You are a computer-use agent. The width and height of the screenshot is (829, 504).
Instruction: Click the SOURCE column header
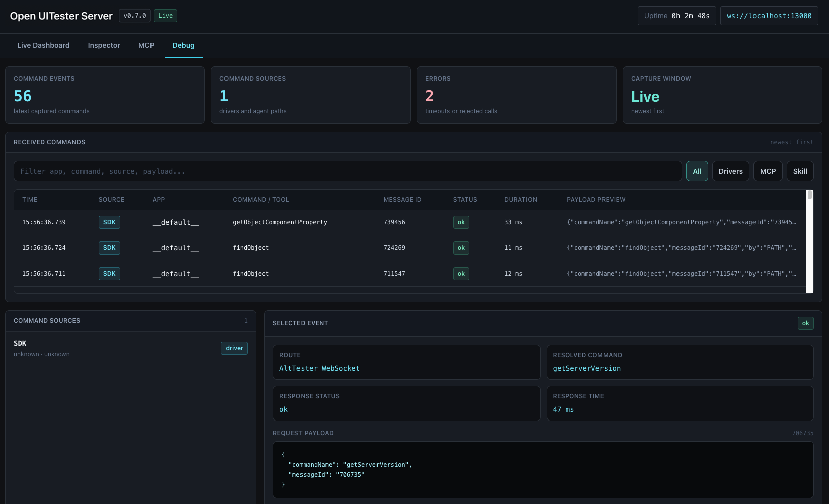tap(111, 200)
